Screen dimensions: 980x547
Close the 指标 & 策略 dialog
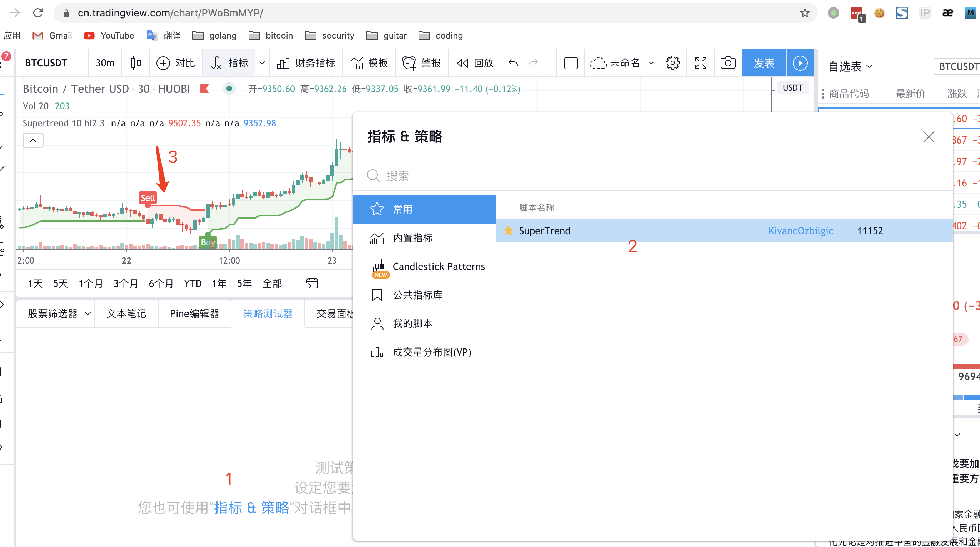(928, 136)
